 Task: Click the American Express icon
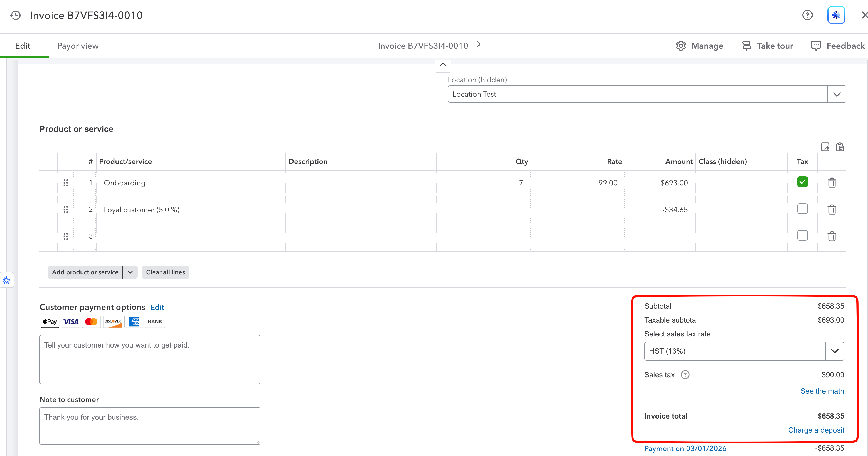pyautogui.click(x=134, y=322)
